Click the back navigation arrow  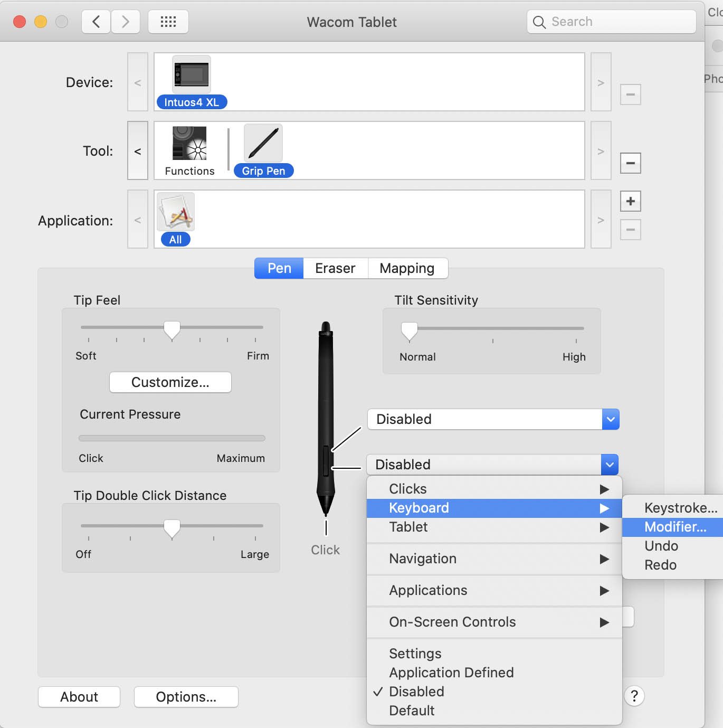96,22
